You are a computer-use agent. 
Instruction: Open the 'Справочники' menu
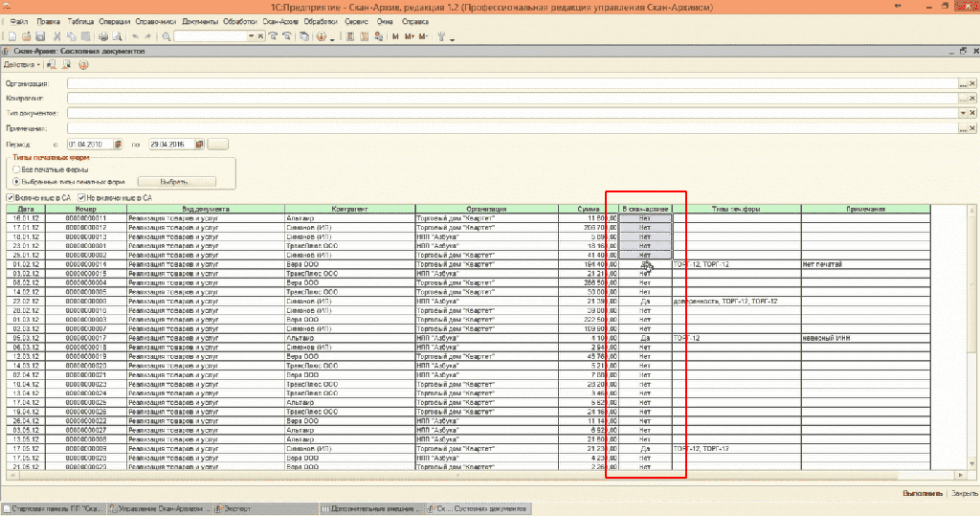point(158,20)
